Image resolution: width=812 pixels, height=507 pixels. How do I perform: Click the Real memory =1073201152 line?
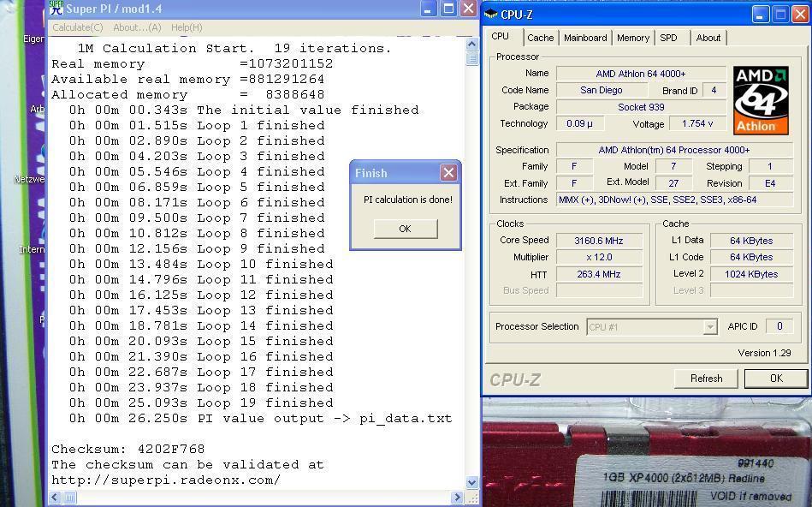point(193,63)
